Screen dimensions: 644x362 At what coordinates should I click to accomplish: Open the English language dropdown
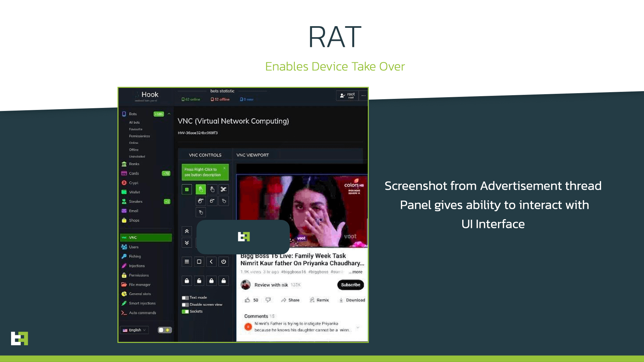[134, 330]
